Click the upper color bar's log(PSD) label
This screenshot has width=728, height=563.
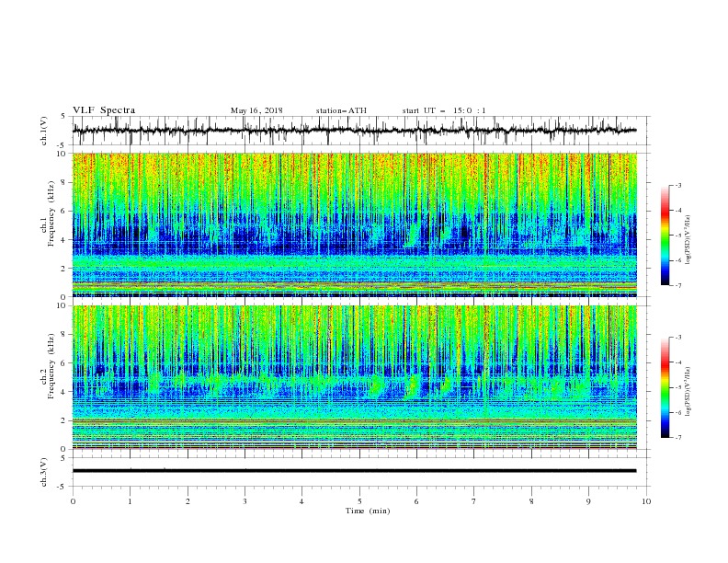(688, 240)
